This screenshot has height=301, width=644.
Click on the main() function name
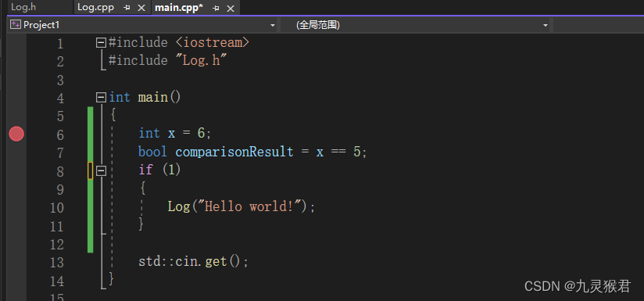(x=152, y=98)
